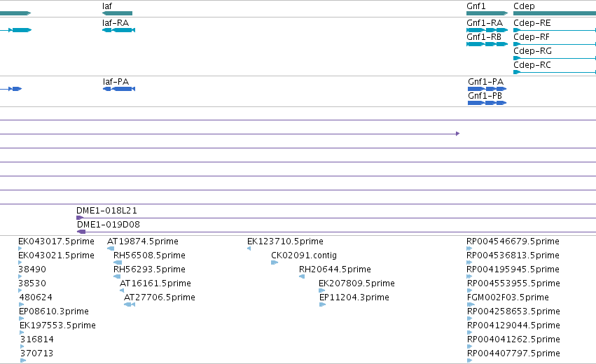Select EST AT19874.5prime
Screen dimensions: 596x364
click(143, 241)
